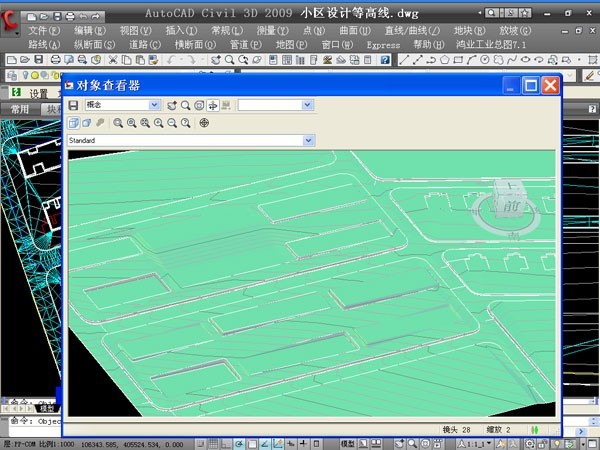Switch to the 设置 tab in toolspace
The width and height of the screenshot is (600, 450).
(x=38, y=93)
